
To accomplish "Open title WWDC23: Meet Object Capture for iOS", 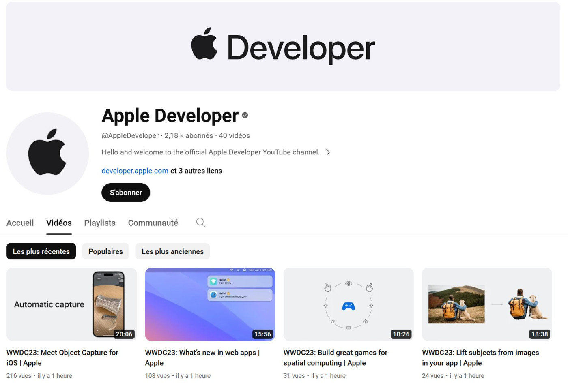I will tap(62, 358).
